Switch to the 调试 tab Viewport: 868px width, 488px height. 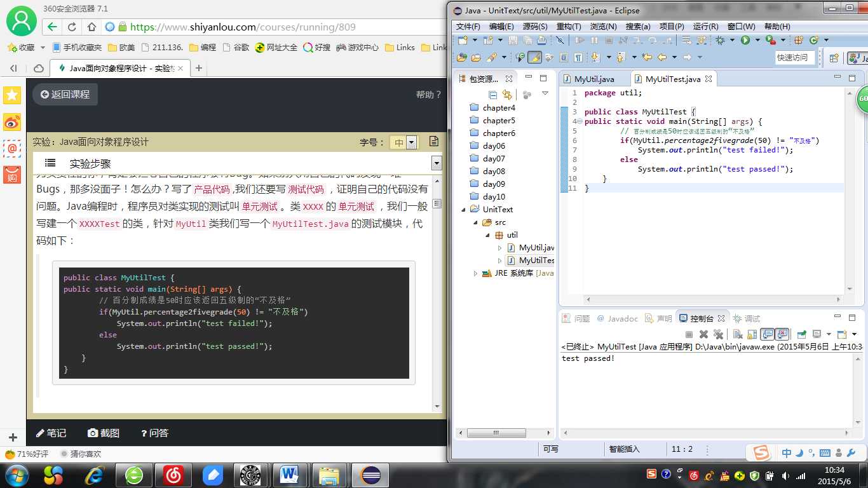click(747, 318)
